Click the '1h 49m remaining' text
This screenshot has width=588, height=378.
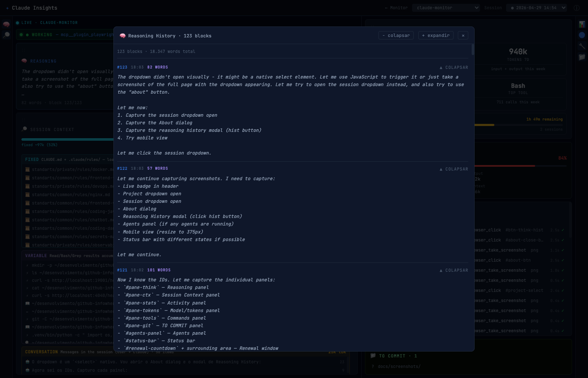tap(544, 119)
